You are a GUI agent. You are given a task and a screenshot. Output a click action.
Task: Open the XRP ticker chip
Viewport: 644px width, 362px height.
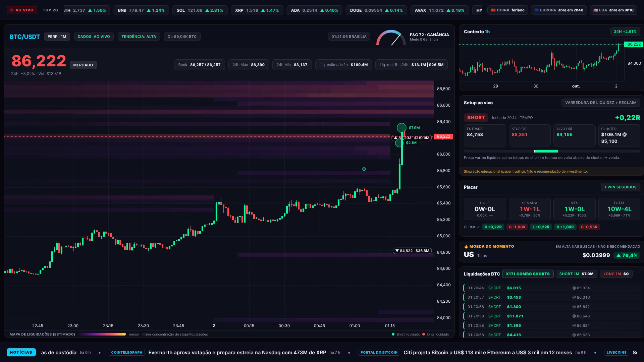click(257, 10)
